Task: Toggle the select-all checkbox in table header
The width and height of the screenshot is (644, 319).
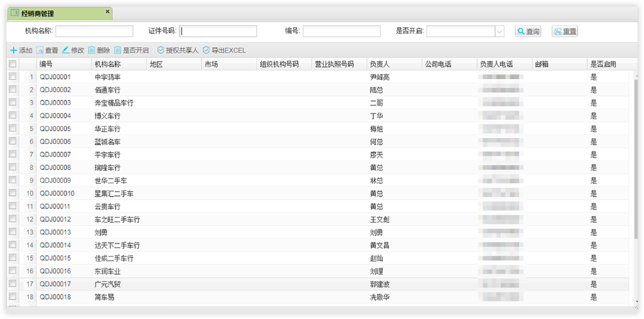Action: tap(12, 64)
